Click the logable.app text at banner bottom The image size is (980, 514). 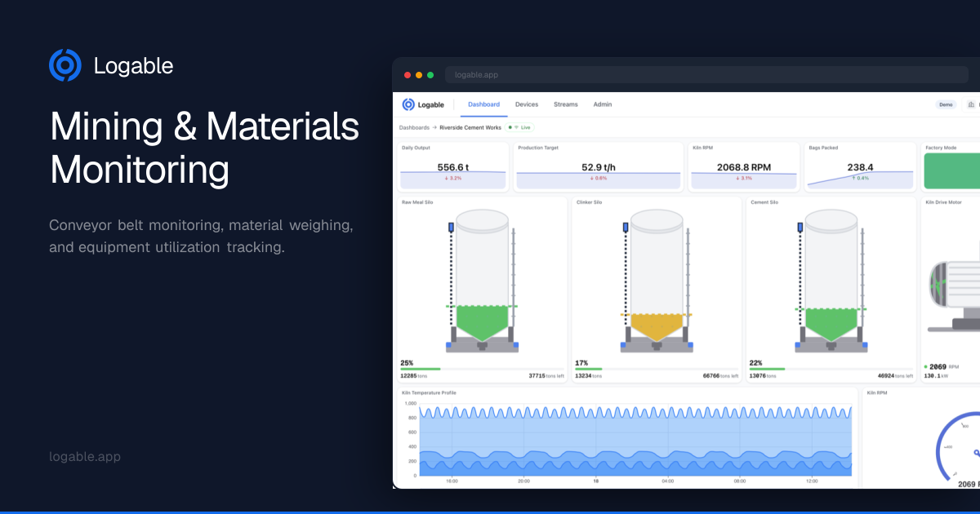tap(85, 457)
